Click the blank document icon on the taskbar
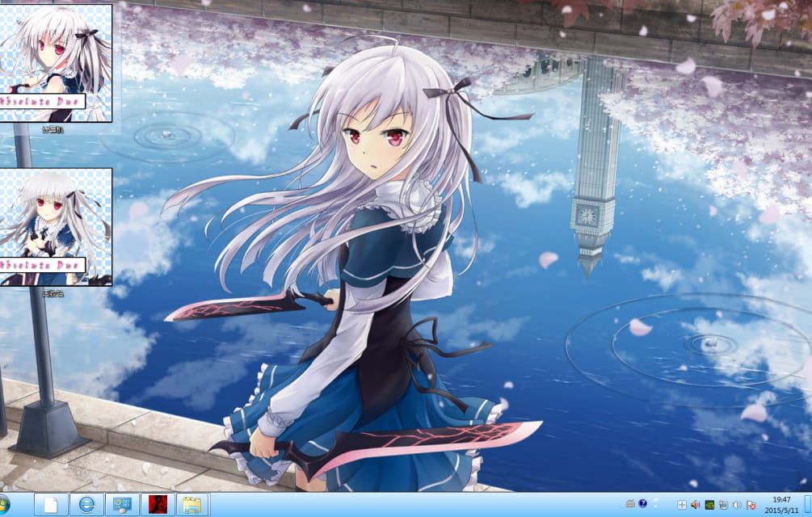This screenshot has height=517, width=812. pyautogui.click(x=50, y=505)
